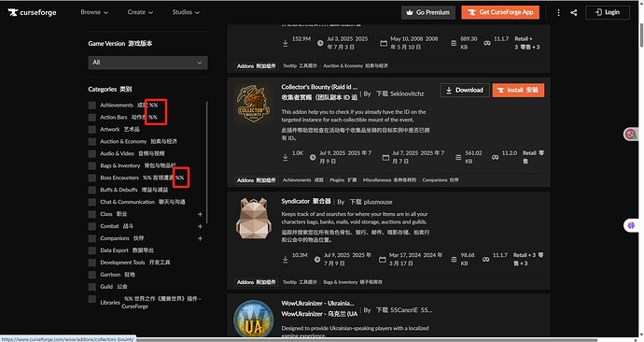Open Collector's Bounty addon title link
This screenshot has height=342, width=644.
point(319,93)
